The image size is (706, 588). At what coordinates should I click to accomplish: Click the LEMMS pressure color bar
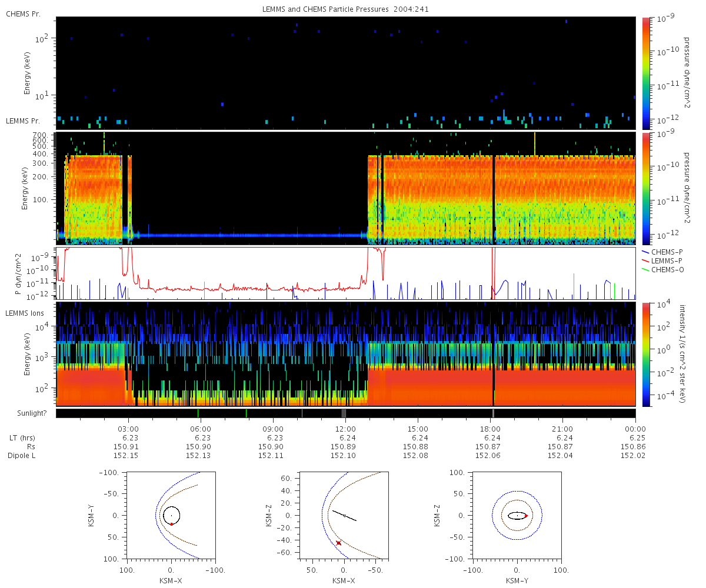click(646, 188)
